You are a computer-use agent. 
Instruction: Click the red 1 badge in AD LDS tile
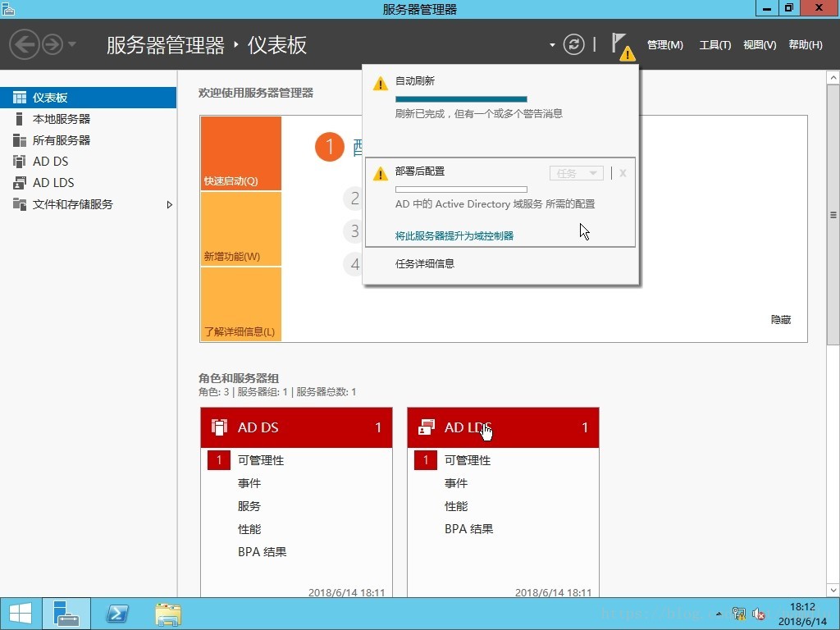tap(426, 460)
